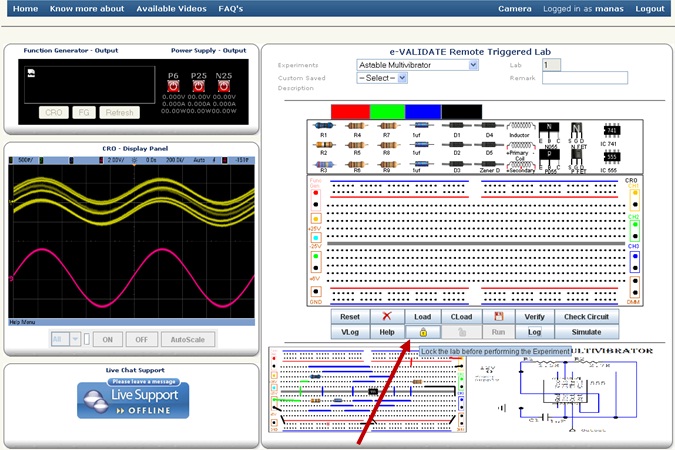Click the red X delete icon button

(x=386, y=316)
